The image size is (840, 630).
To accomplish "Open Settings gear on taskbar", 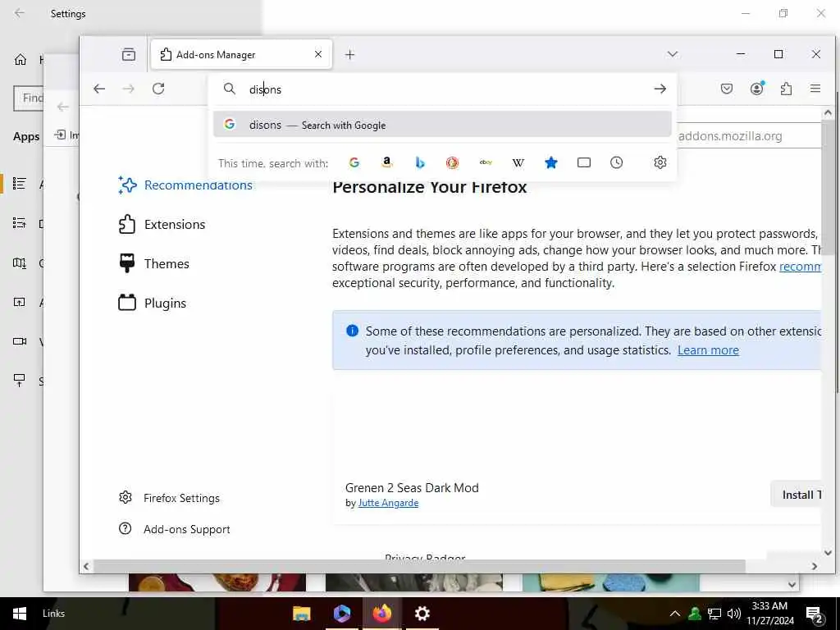I will point(422,614).
